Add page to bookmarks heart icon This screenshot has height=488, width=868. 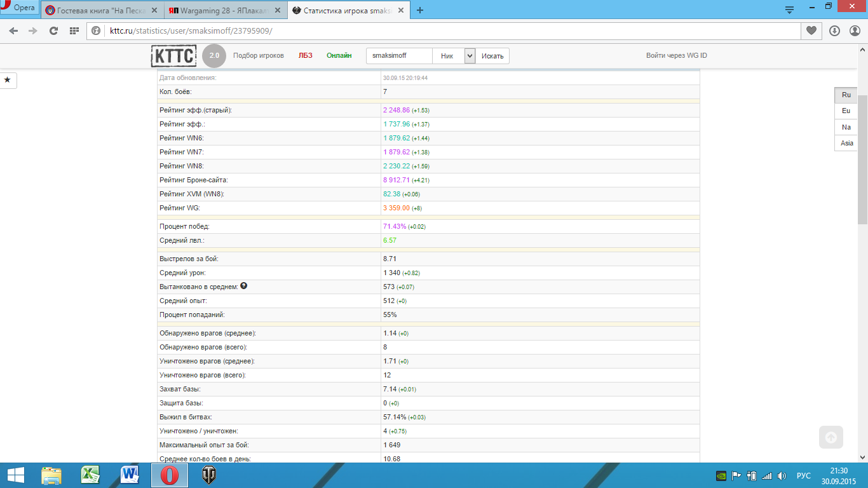click(x=811, y=30)
